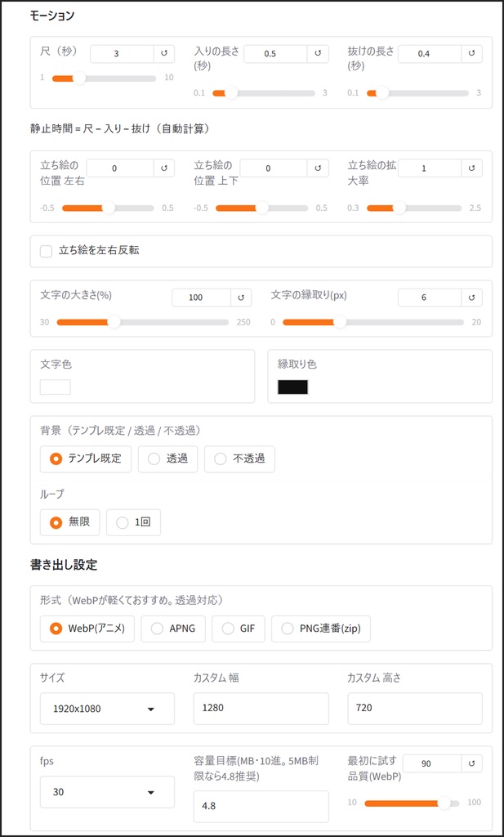The height and width of the screenshot is (837, 504).
Task: Reset the 文字の大きさ(%) value
Action: tap(240, 298)
